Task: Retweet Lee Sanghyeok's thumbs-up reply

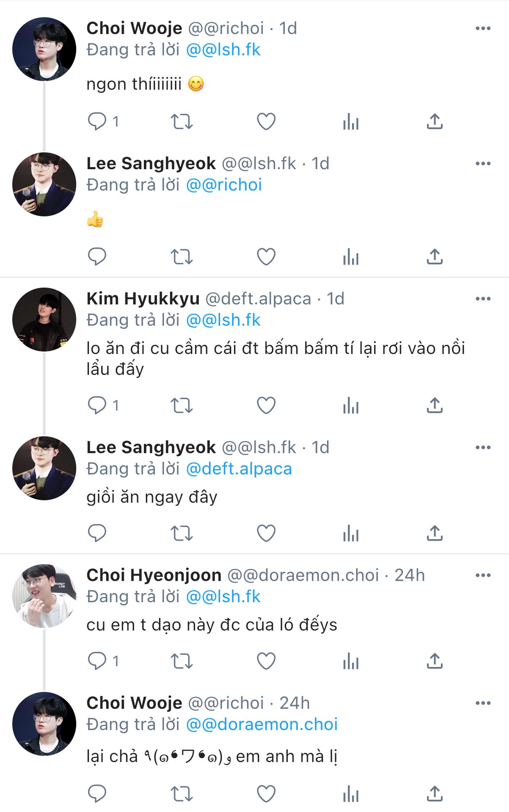Action: pyautogui.click(x=182, y=257)
